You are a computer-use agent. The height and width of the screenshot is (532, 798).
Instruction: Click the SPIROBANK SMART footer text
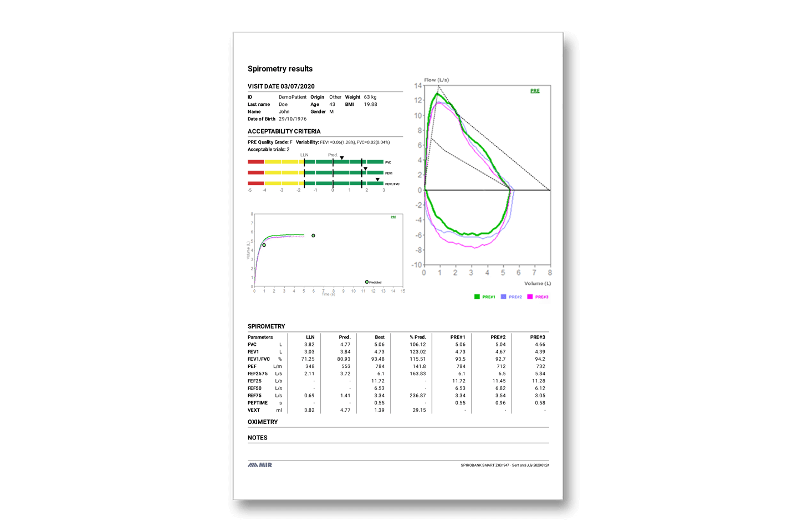pyautogui.click(x=505, y=465)
